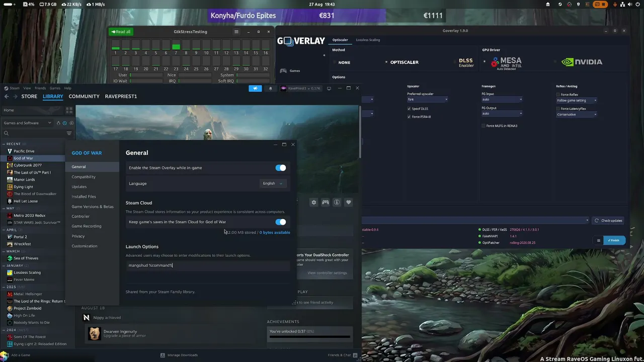Open Steam notifications bell
644x362 pixels.
(x=270, y=88)
